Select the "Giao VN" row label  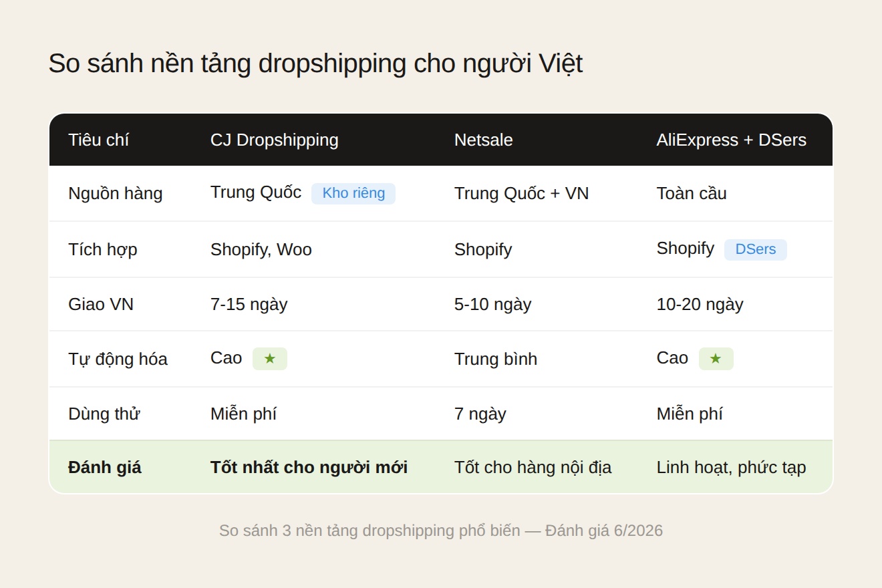101,304
